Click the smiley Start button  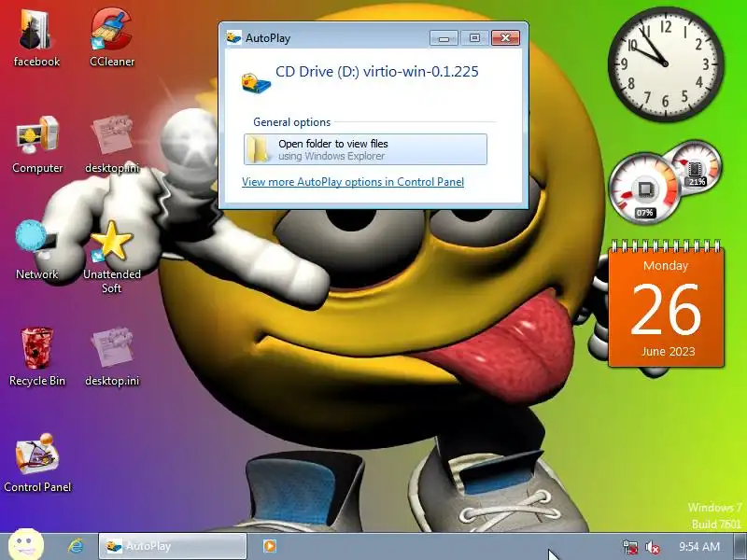pyautogui.click(x=26, y=544)
